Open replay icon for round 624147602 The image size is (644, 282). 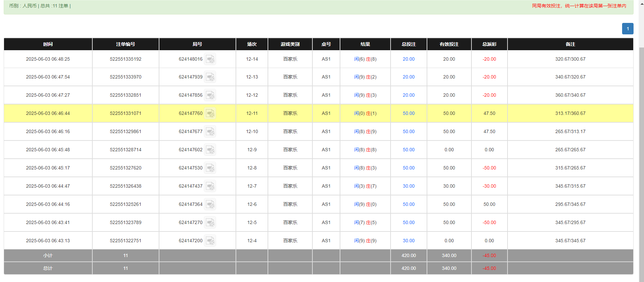(210, 150)
